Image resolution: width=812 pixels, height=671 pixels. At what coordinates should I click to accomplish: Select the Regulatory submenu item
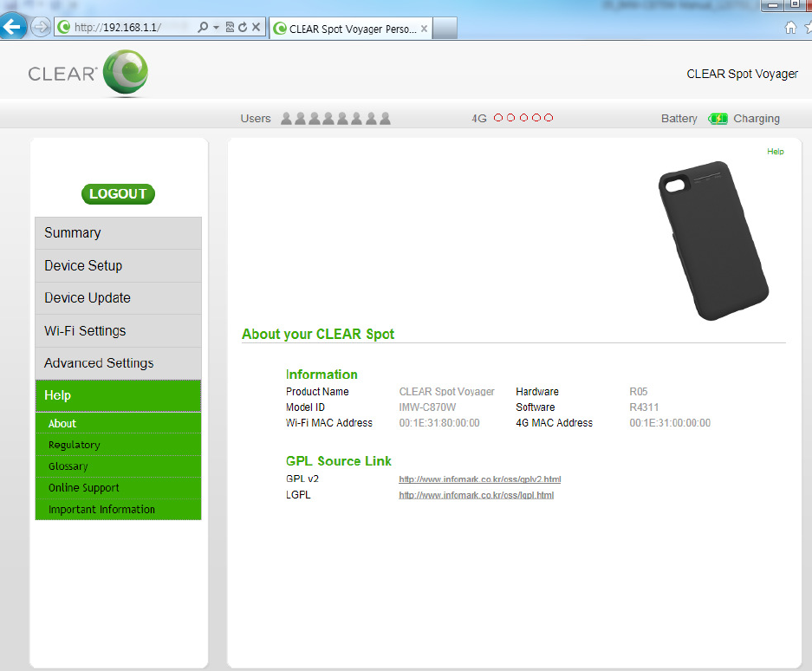pos(118,445)
